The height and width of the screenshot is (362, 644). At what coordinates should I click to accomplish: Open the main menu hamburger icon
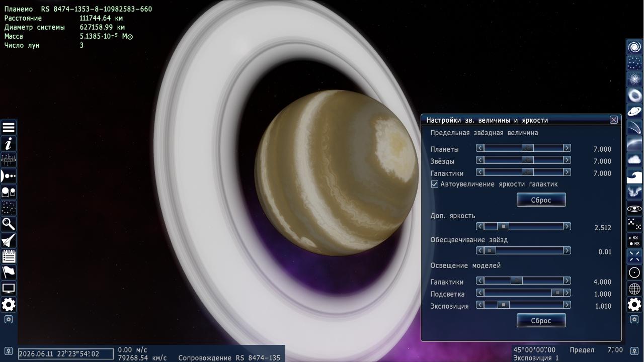coord(9,128)
